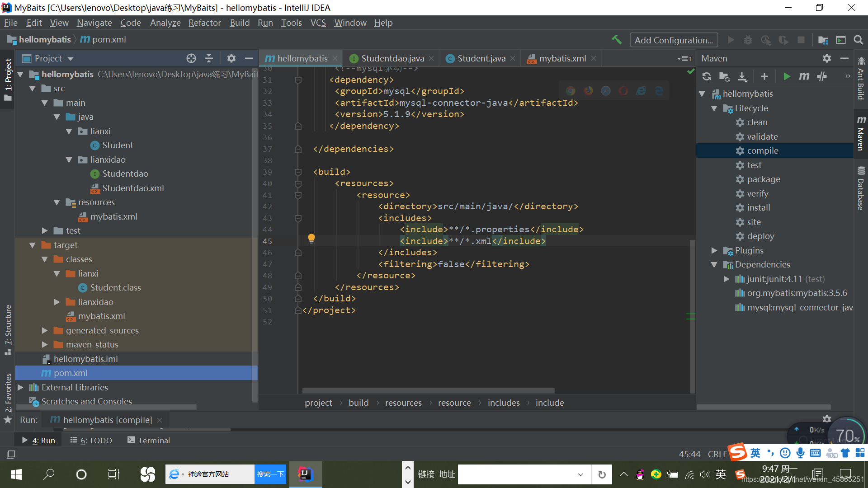Image resolution: width=868 pixels, height=488 pixels.
Task: Open the VCS menu
Action: 318,23
